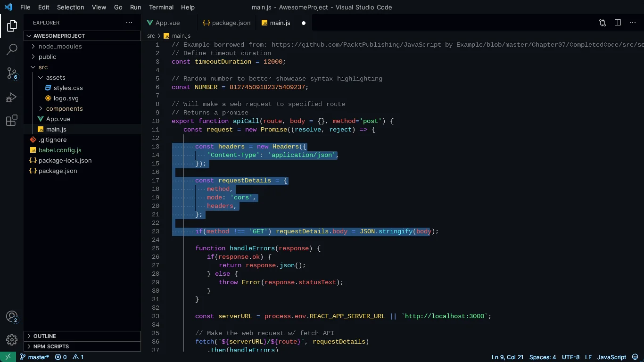Open package-lock.json file
Image resolution: width=644 pixels, height=362 pixels.
[x=83, y=160]
